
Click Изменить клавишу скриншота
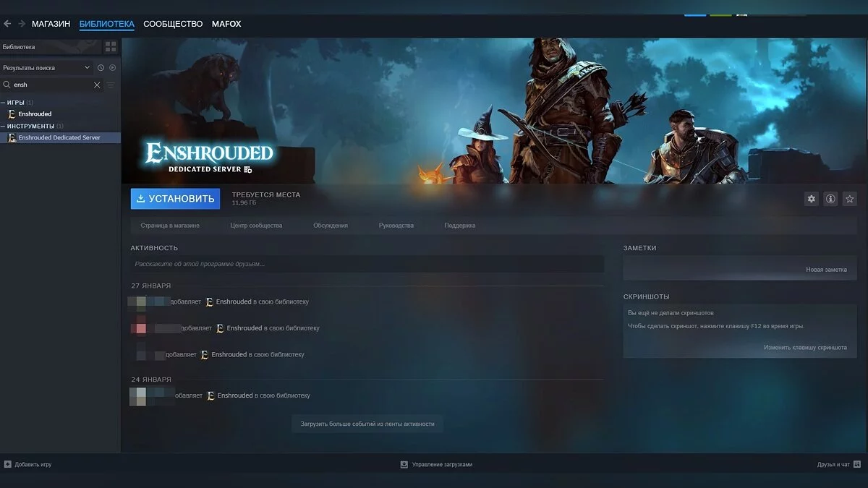click(805, 348)
